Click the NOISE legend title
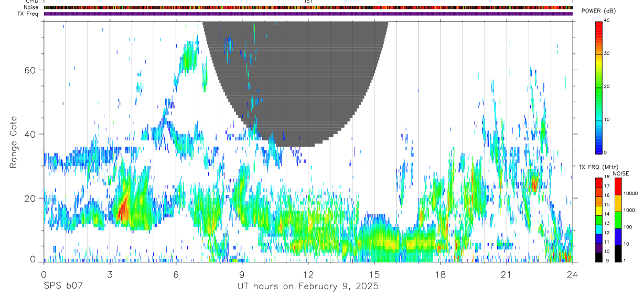Viewport: 644px width, 297px height. pos(621,173)
